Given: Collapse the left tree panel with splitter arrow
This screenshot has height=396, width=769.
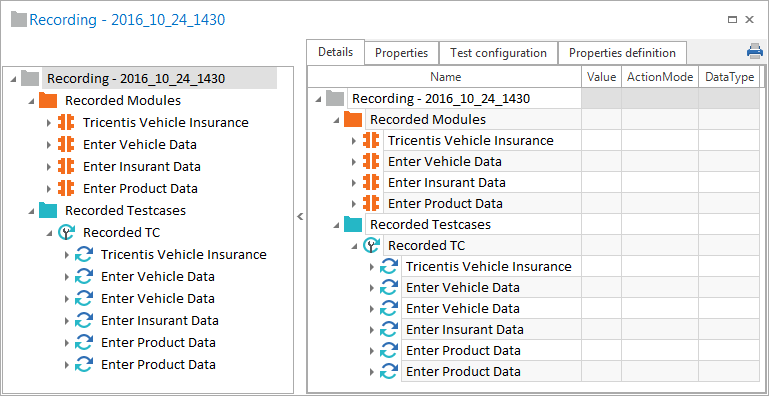Looking at the screenshot, I should (301, 216).
